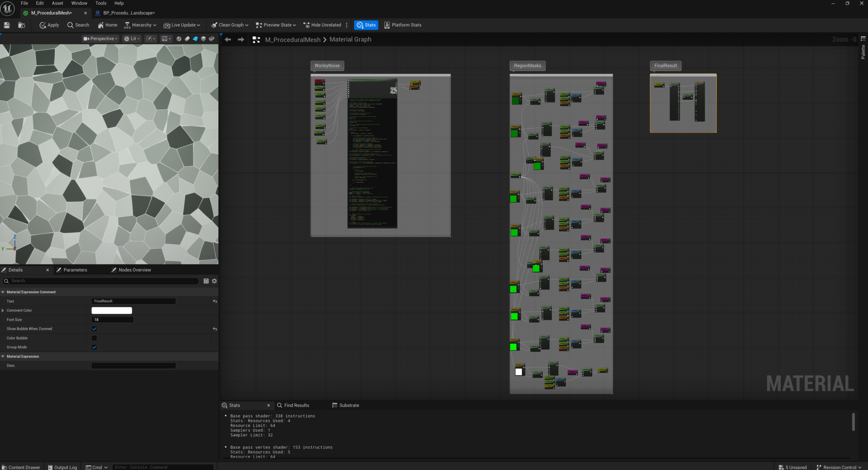Open Hierarchy dropdown
Screen dimensions: 868x470
[x=140, y=25]
